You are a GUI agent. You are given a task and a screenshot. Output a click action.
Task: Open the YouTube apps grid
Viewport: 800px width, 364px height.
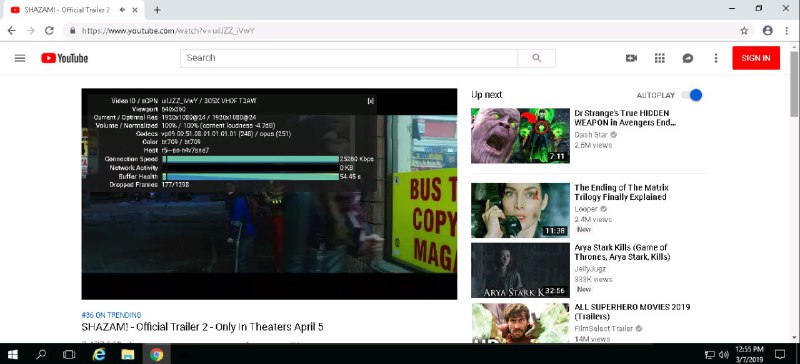[x=660, y=58]
